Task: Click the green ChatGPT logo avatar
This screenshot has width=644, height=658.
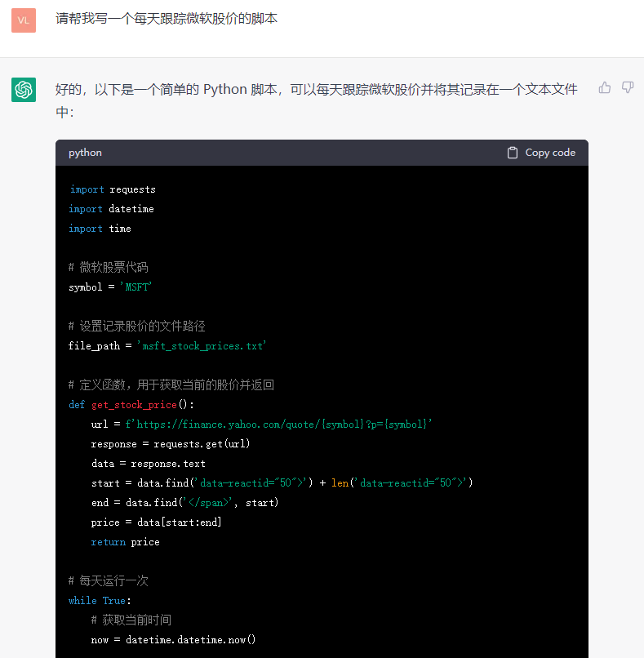Action: pos(24,90)
